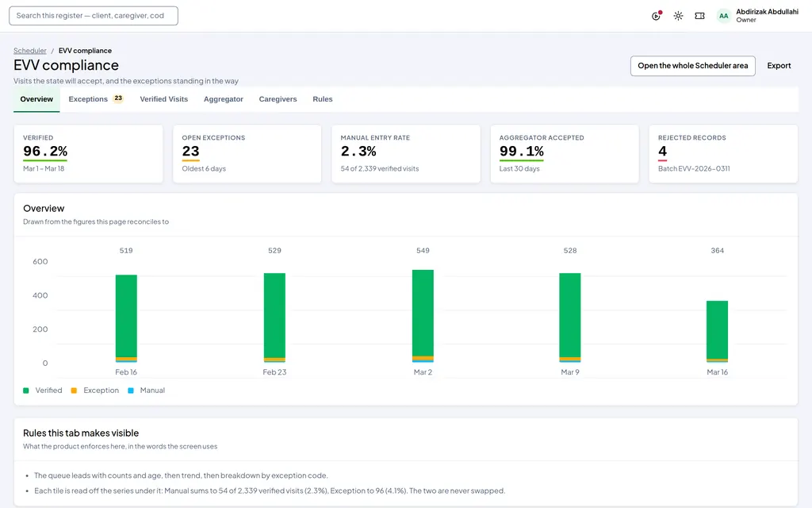Click the Export button

pos(779,66)
